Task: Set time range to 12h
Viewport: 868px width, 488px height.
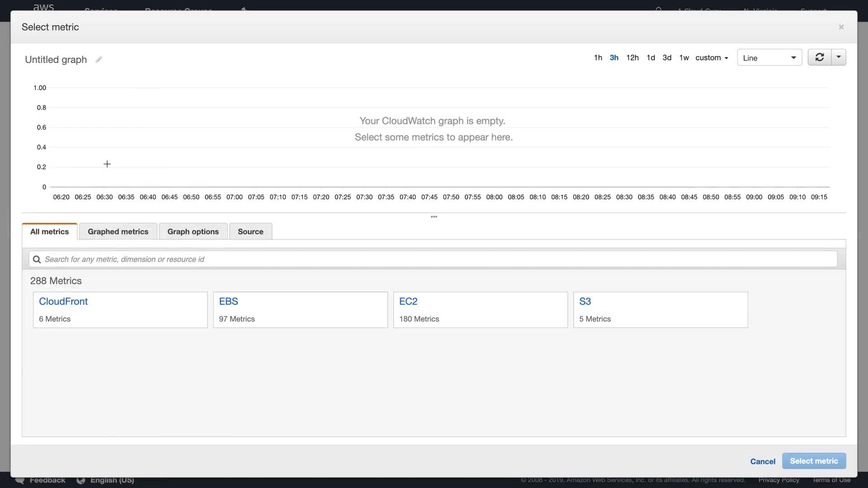Action: [632, 58]
